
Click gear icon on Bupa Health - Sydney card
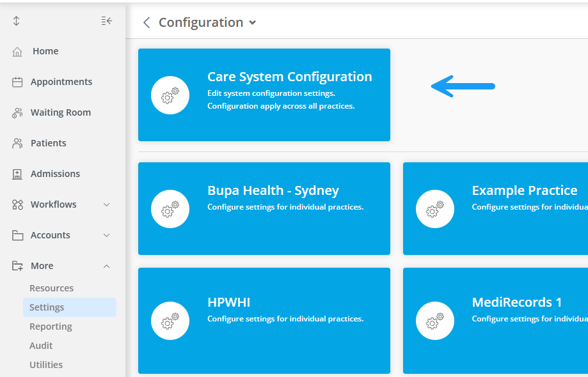coord(170,209)
